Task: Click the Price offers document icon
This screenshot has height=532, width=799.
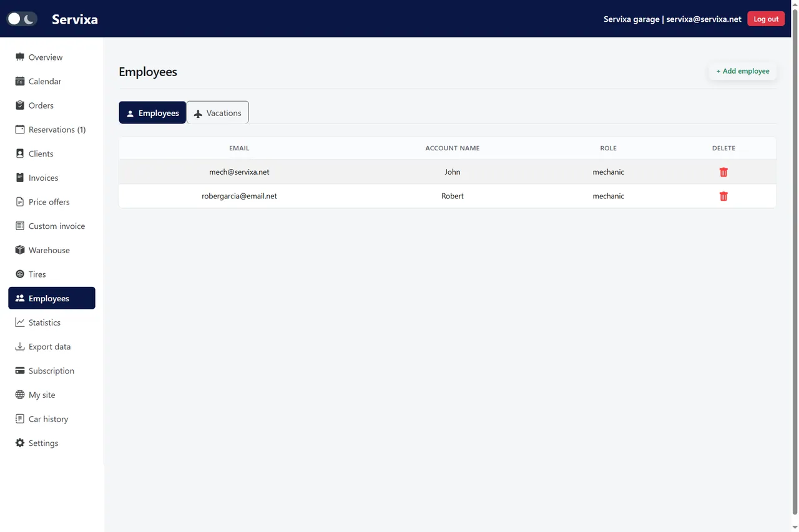Action: 20,202
